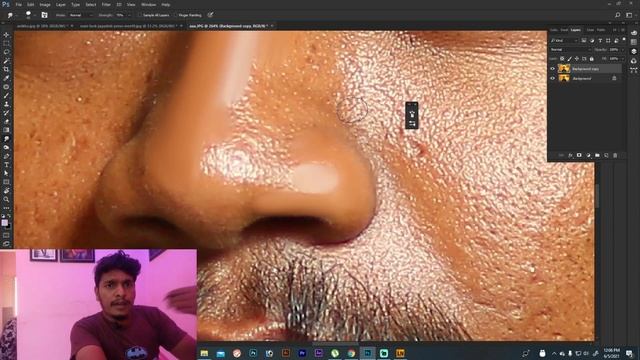
Task: Open the foreground color picker
Action: point(4,222)
